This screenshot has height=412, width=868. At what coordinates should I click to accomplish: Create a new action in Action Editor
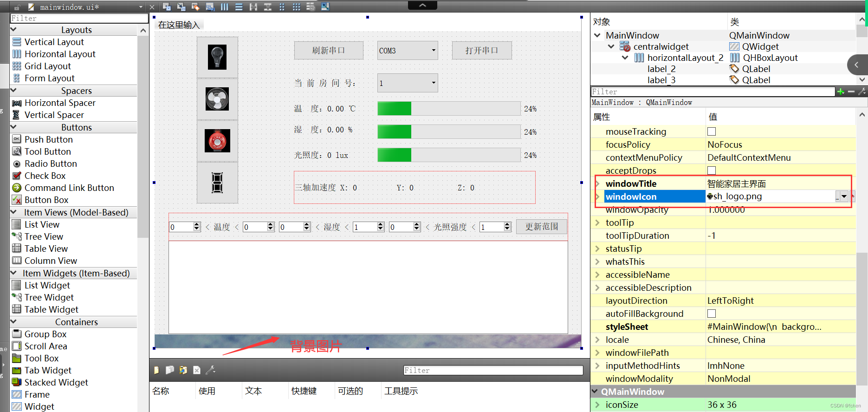pyautogui.click(x=156, y=370)
